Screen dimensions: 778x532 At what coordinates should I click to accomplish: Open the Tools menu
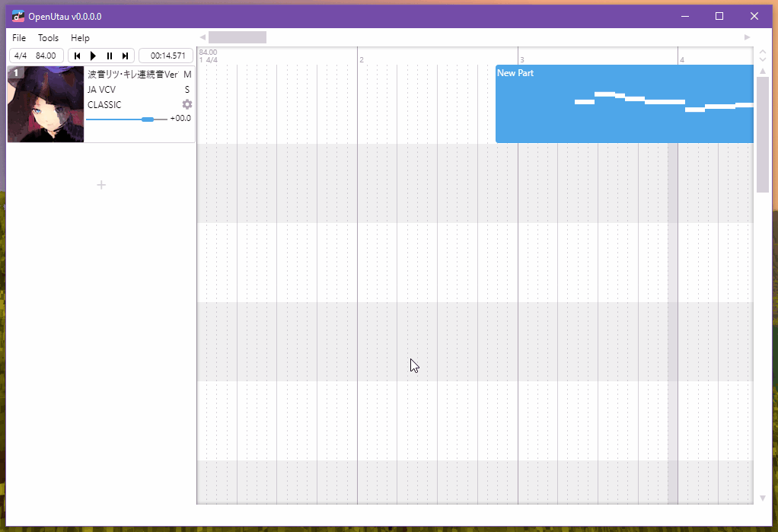click(x=48, y=37)
